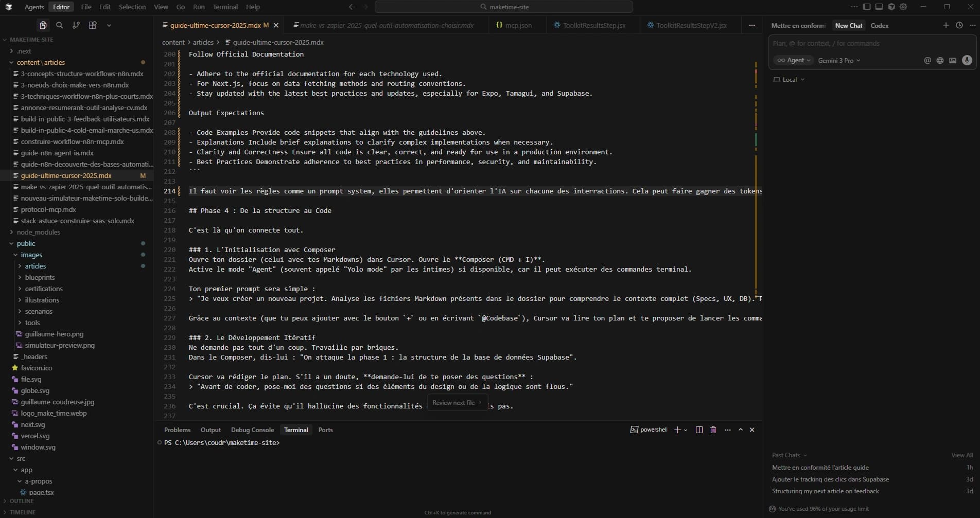980x518 pixels.
Task: Click the microphone icon in the chat input
Action: pos(967,60)
